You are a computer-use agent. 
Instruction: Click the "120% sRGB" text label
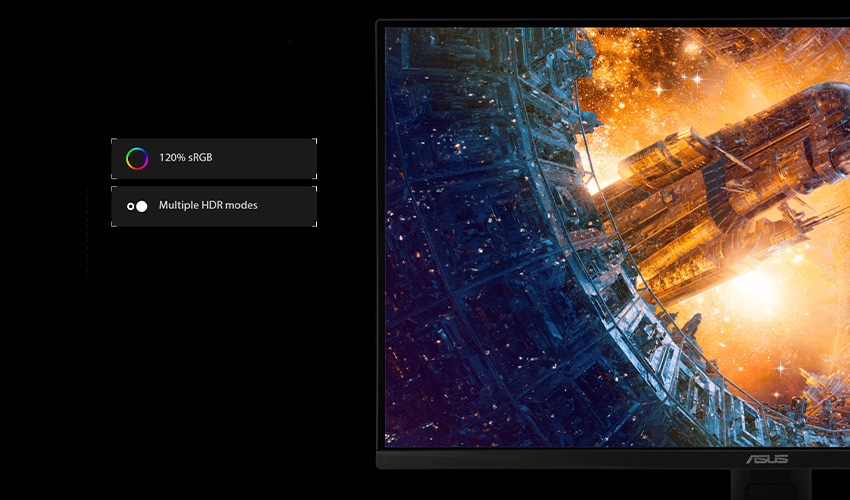185,157
